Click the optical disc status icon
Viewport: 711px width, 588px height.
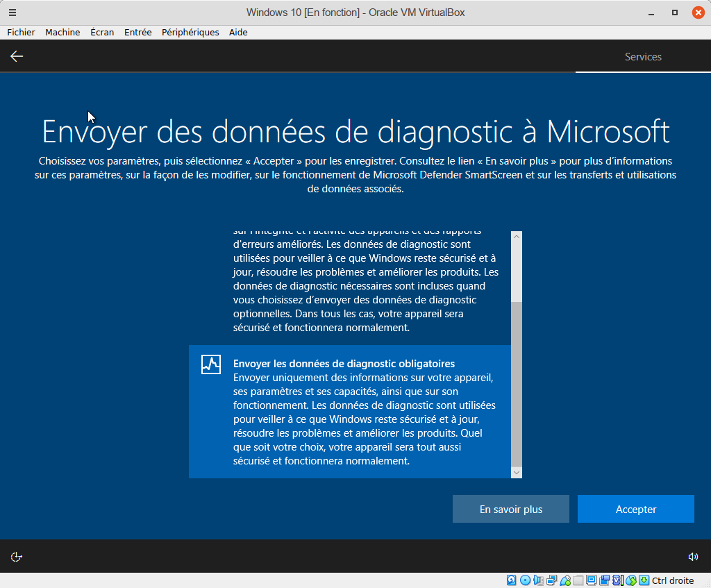(525, 580)
